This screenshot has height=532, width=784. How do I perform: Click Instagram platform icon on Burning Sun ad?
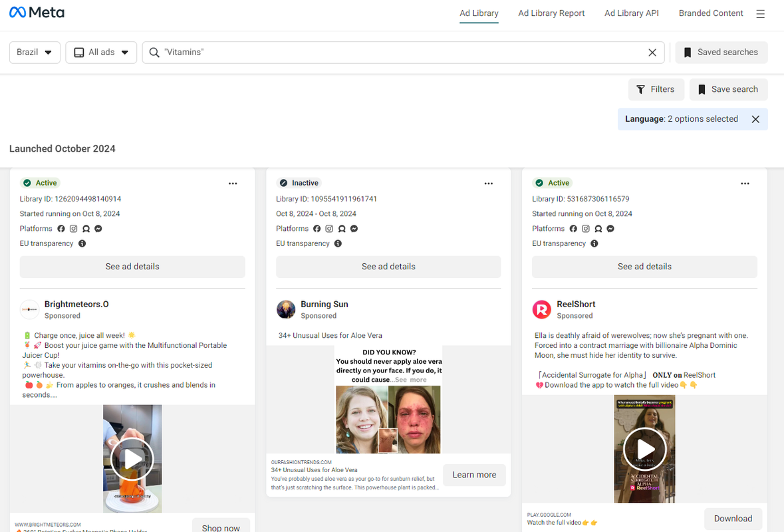330,229
